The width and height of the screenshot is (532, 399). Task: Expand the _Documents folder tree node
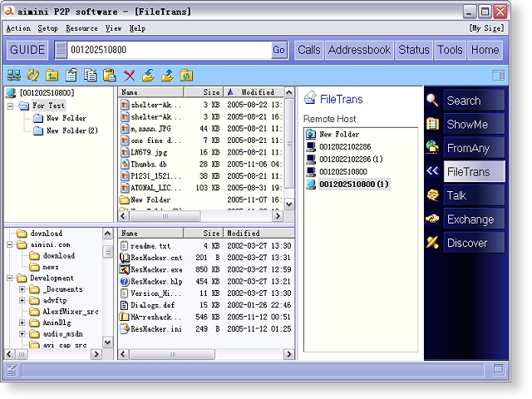(x=22, y=289)
